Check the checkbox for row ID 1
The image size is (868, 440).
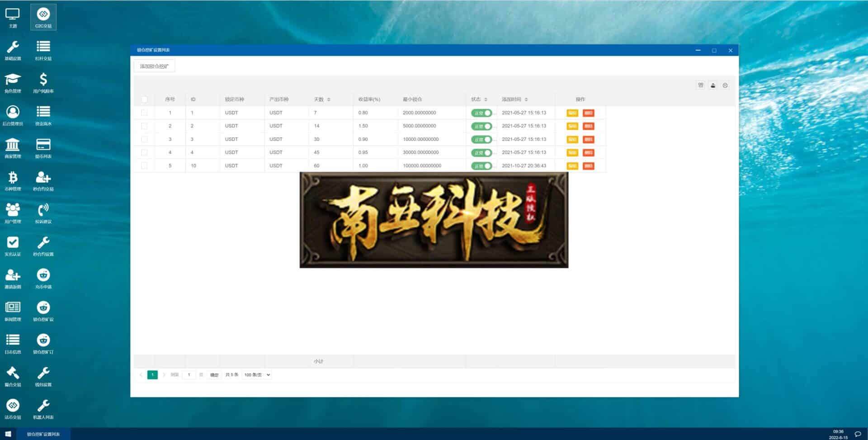[144, 113]
